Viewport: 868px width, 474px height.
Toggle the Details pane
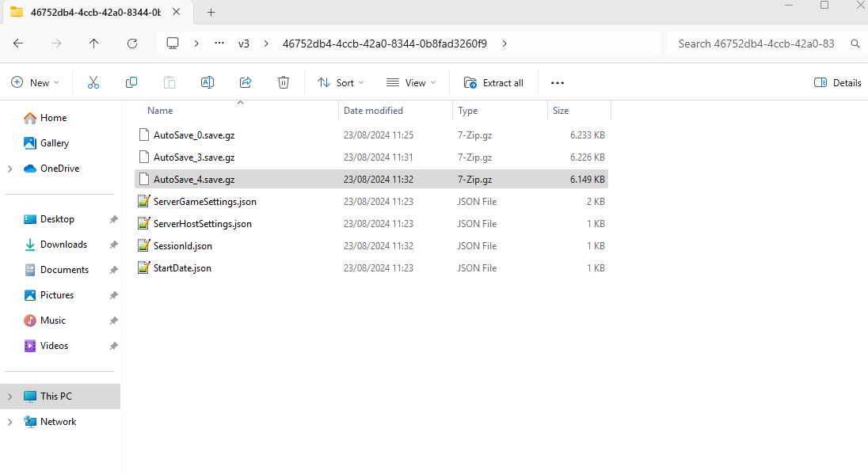[x=838, y=83]
